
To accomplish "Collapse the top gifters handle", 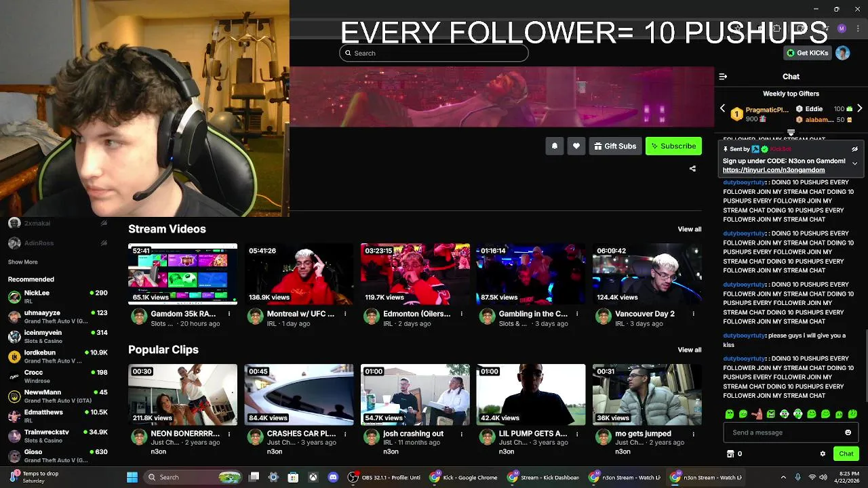I will tap(791, 133).
